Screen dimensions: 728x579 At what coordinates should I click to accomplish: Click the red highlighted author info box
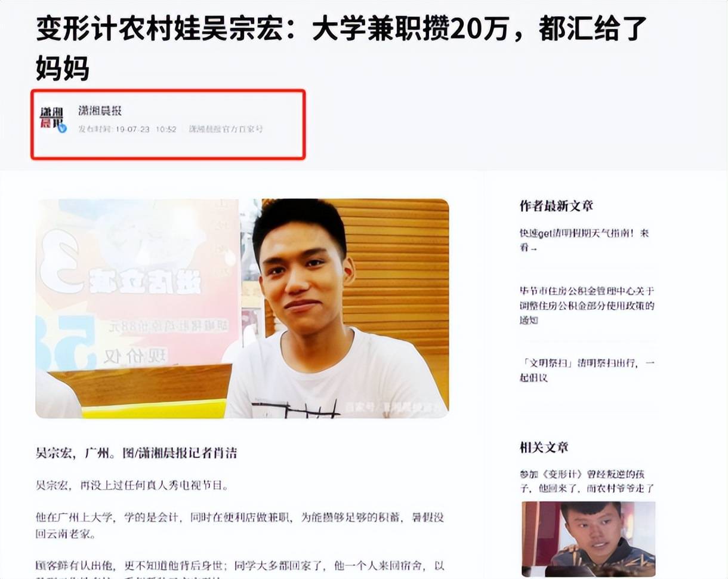168,124
